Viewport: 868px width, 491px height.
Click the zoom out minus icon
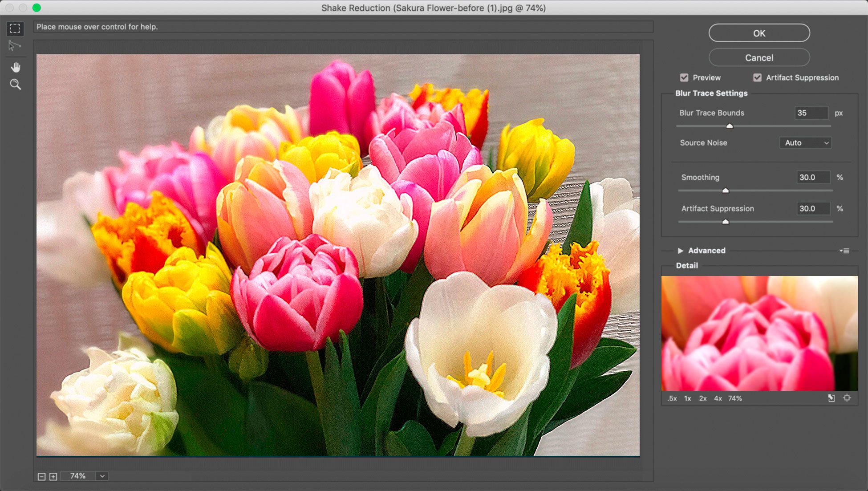[41, 476]
